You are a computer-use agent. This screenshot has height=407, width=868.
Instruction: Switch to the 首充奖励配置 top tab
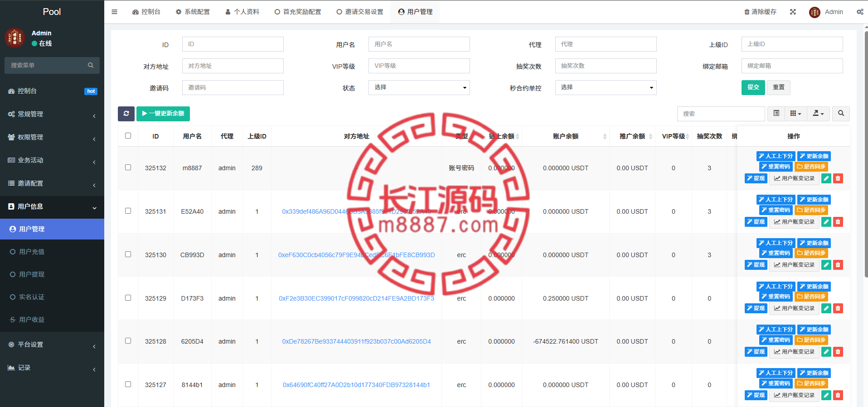pyautogui.click(x=298, y=12)
